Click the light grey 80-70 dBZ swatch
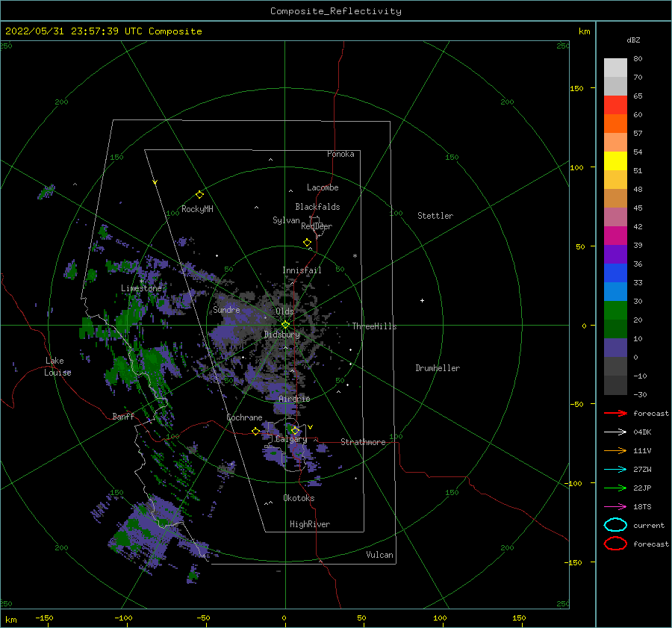 (x=615, y=68)
